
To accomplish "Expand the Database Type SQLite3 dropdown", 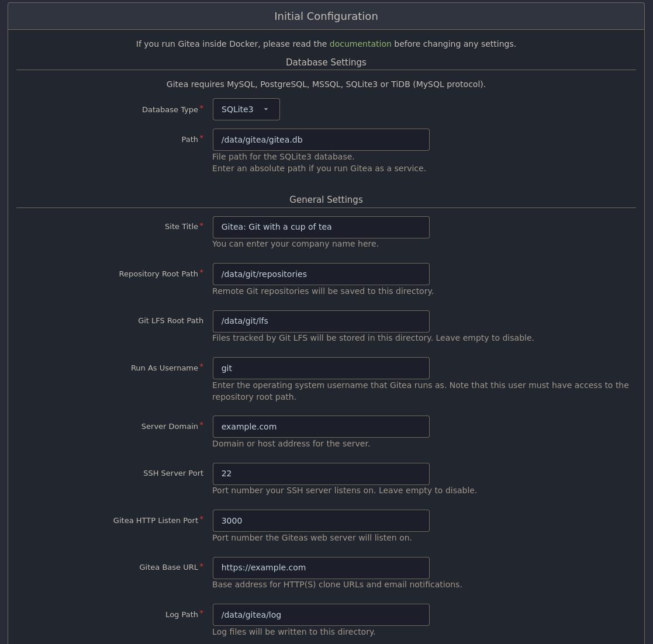I will point(246,109).
